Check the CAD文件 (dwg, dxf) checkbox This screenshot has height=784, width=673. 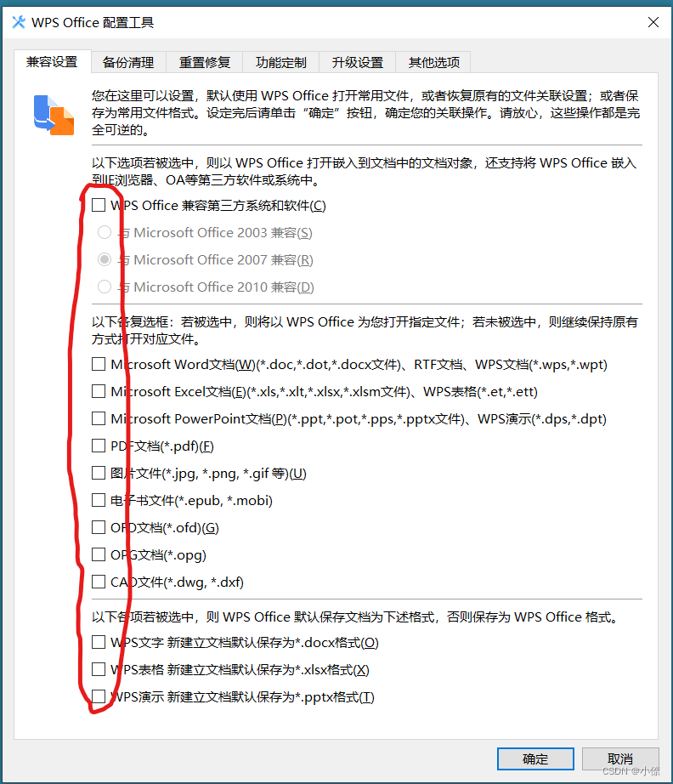[99, 582]
